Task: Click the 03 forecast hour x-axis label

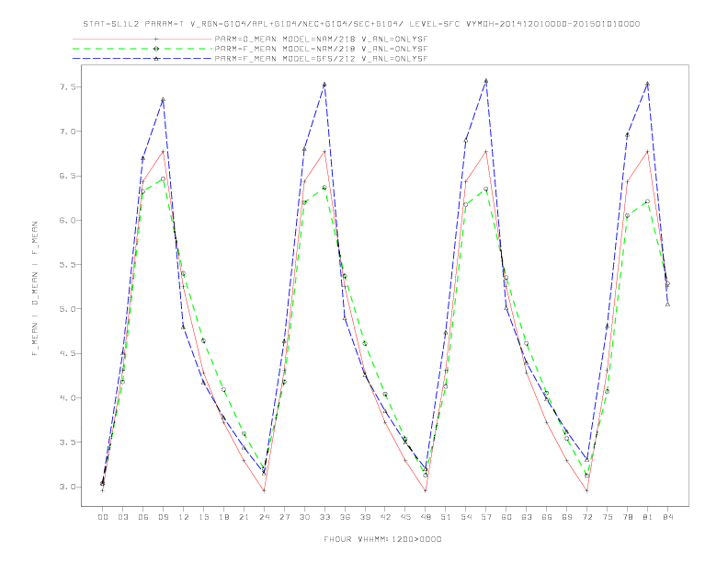Action: click(x=122, y=517)
